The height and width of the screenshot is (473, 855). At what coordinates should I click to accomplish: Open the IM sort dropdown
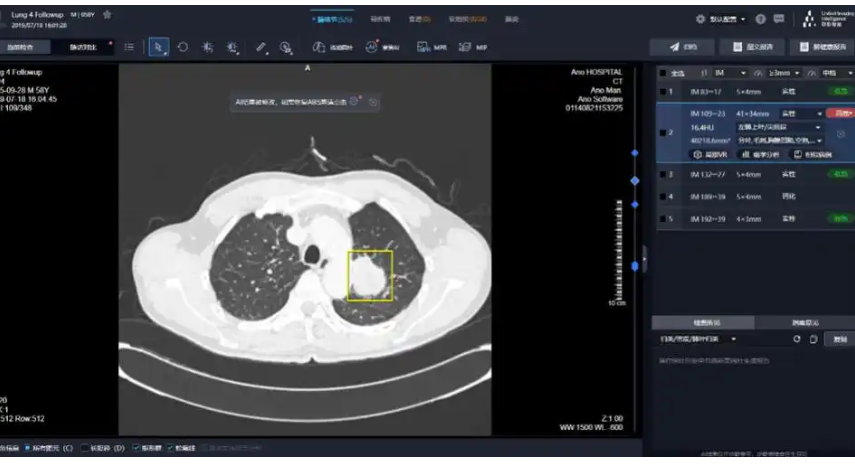730,73
